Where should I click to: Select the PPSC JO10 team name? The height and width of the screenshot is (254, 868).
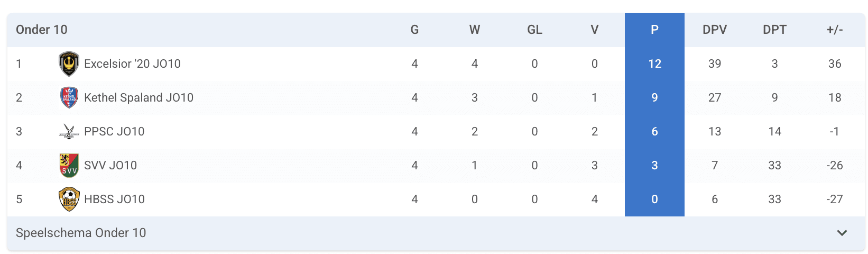coord(114,132)
